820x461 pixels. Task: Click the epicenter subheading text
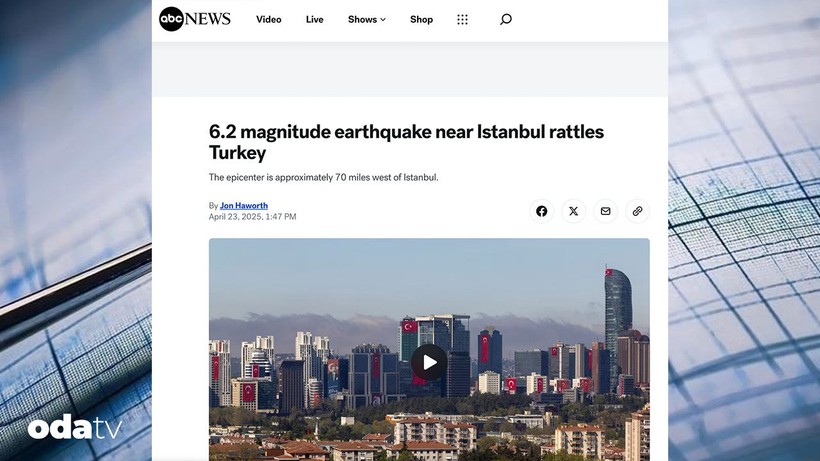pyautogui.click(x=323, y=178)
